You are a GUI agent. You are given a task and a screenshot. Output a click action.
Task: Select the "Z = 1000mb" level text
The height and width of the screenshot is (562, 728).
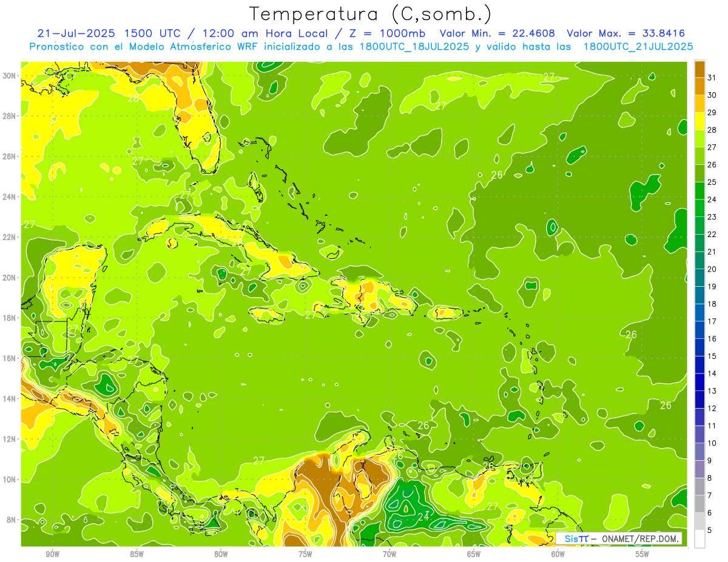click(x=388, y=33)
